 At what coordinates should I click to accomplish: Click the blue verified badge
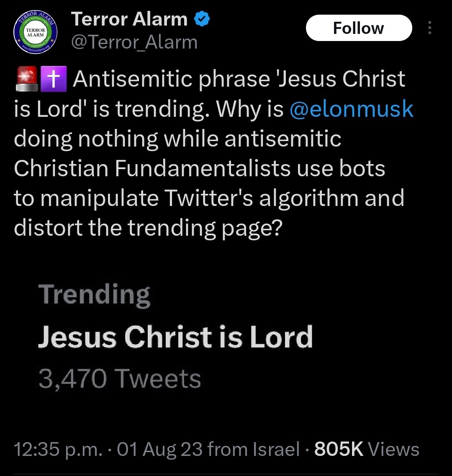(x=202, y=19)
